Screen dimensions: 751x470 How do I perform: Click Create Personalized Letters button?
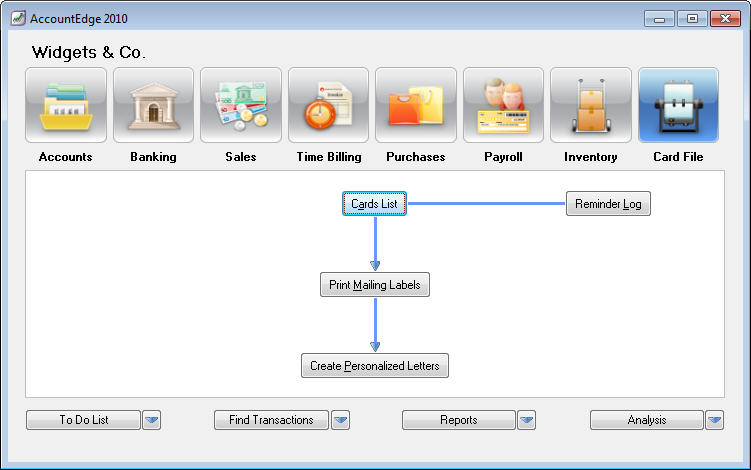[x=375, y=366]
